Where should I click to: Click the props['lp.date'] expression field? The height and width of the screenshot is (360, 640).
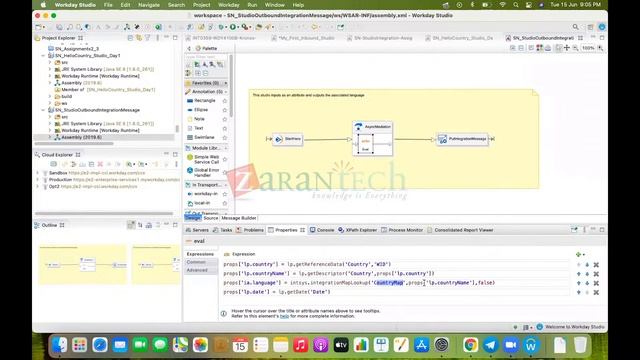pyautogui.click(x=396, y=292)
